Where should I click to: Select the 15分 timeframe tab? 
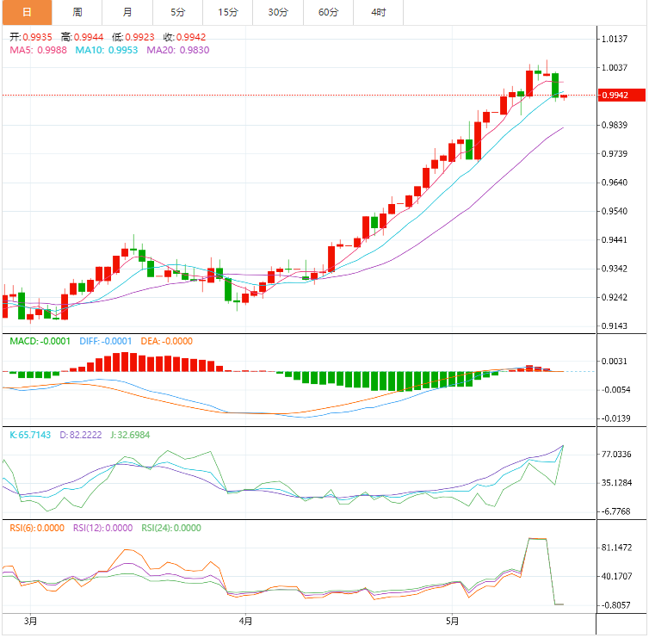tap(228, 12)
